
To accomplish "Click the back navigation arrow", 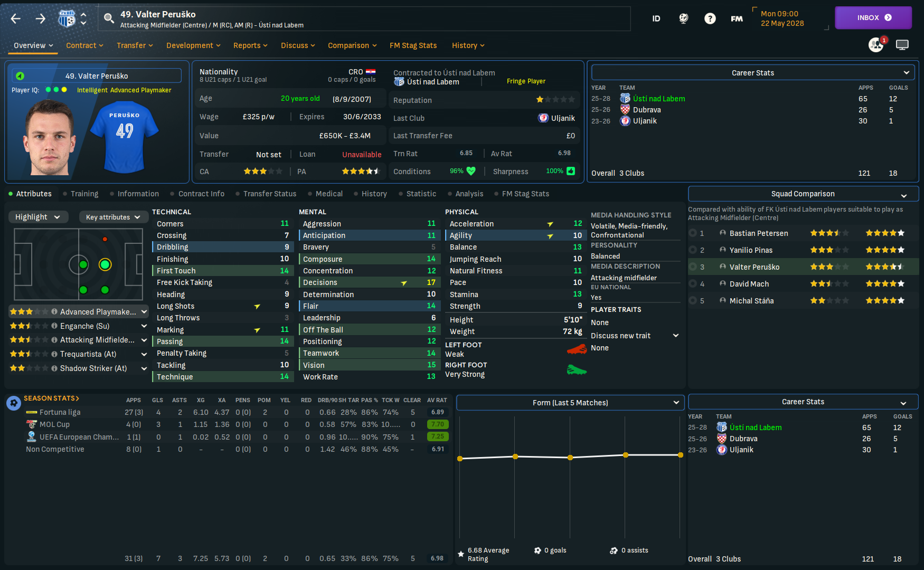I will point(16,19).
